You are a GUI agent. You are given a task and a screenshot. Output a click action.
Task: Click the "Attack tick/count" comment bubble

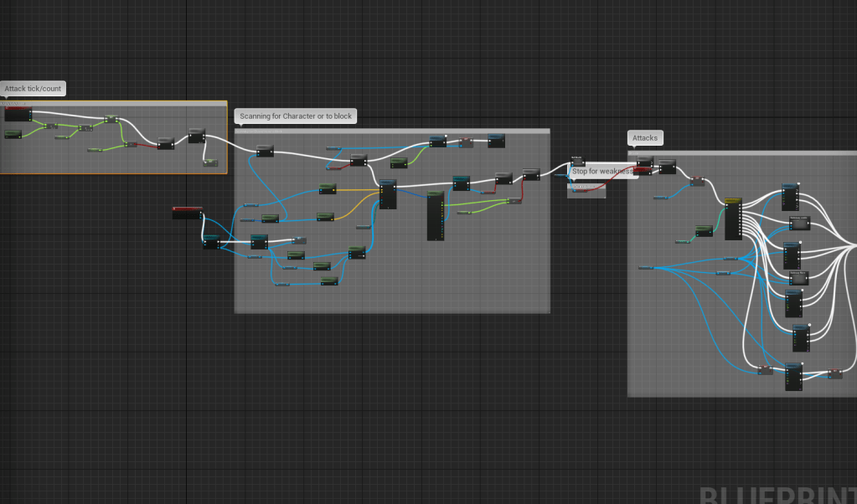(x=33, y=89)
